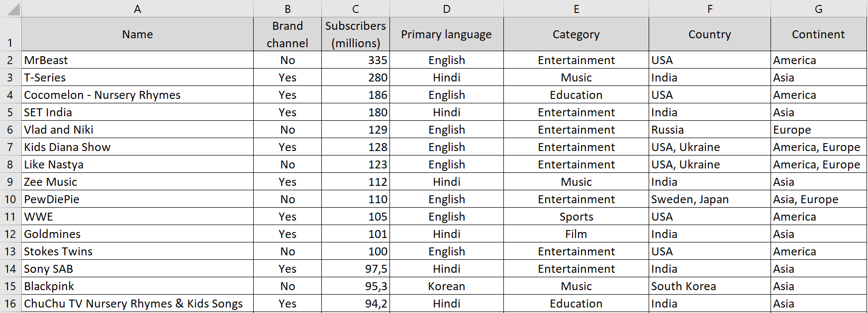Select the 'Primary language' header cell
This screenshot has height=313, width=868.
point(446,34)
